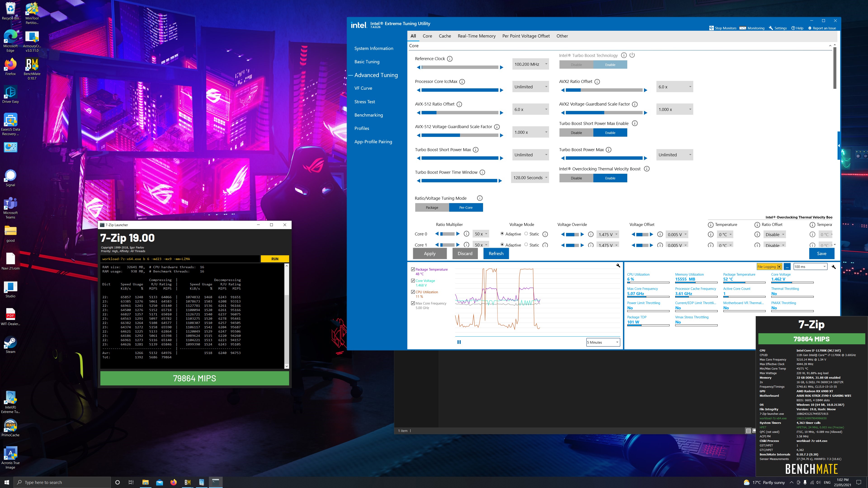The width and height of the screenshot is (868, 488).
Task: Open the Navi 21.rom file icon
Action: coord(10,261)
